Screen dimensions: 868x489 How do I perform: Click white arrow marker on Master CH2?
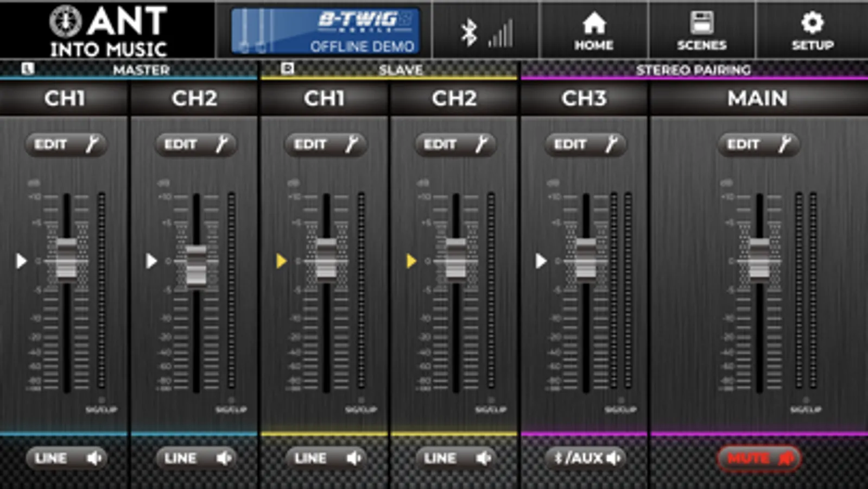point(151,261)
